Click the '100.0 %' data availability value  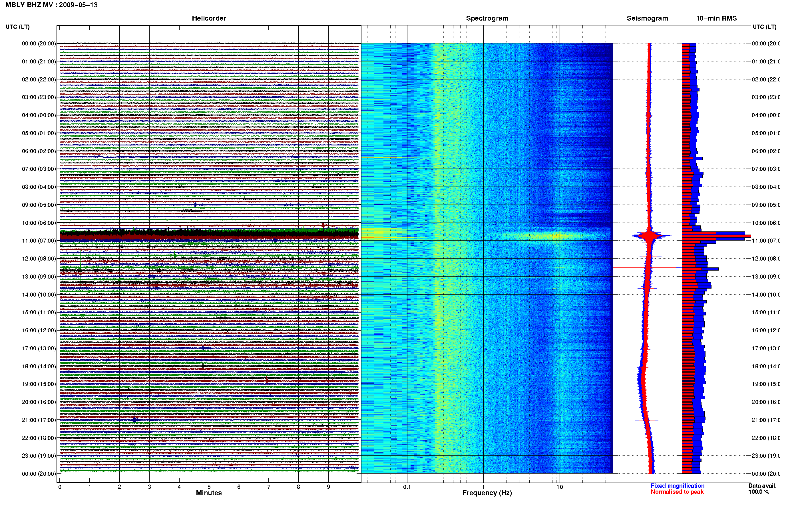pos(759,492)
